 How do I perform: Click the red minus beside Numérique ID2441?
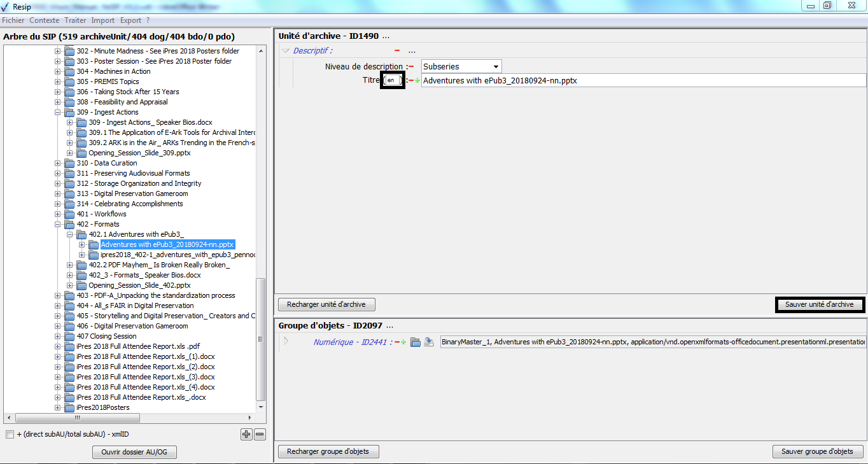pyautogui.click(x=396, y=342)
